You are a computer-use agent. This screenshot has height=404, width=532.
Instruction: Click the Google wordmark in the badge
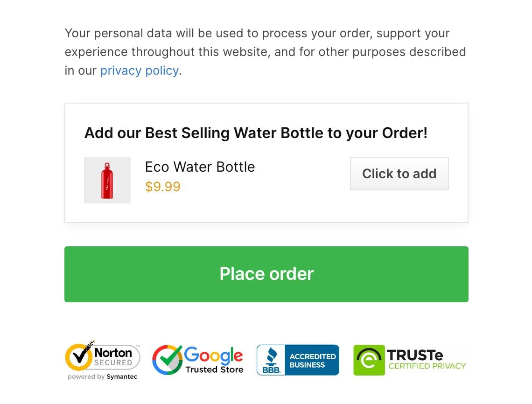click(213, 355)
